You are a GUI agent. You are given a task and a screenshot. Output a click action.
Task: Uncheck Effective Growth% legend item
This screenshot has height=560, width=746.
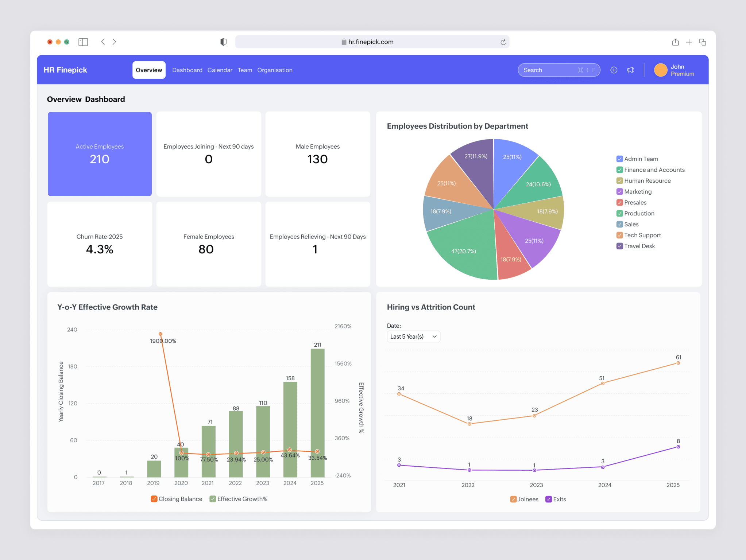tap(213, 499)
